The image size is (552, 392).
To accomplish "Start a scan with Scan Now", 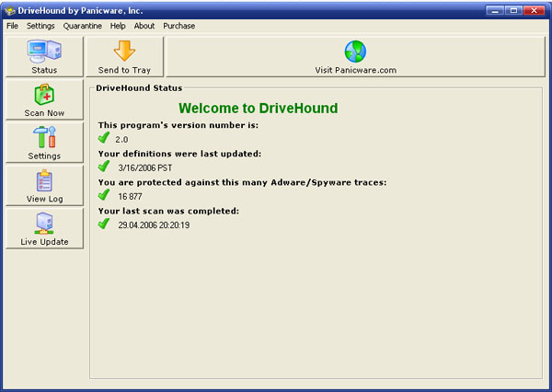I will tap(44, 100).
